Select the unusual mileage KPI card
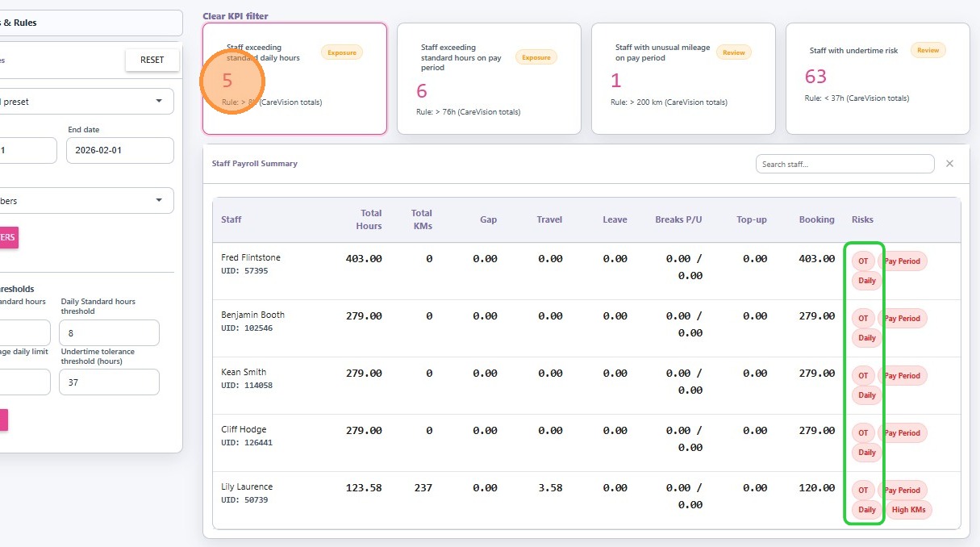980x547 pixels. tap(683, 78)
